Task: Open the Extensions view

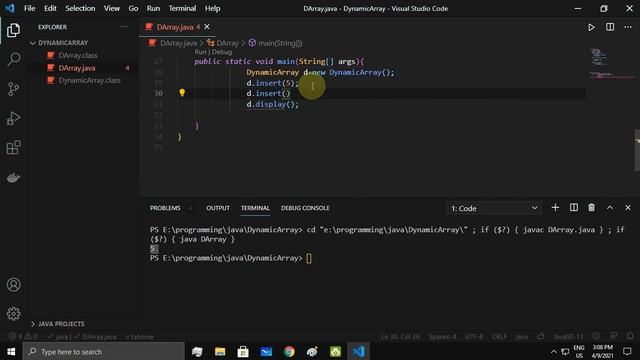Action: [x=13, y=148]
